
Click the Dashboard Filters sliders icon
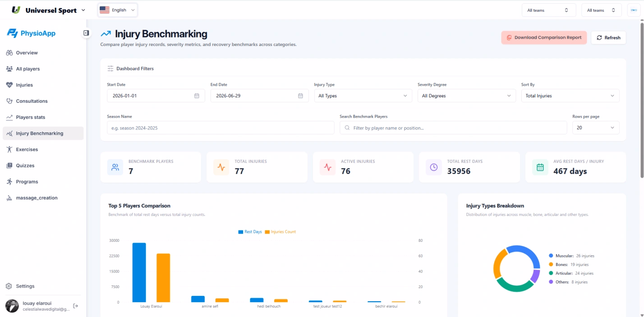tap(110, 69)
